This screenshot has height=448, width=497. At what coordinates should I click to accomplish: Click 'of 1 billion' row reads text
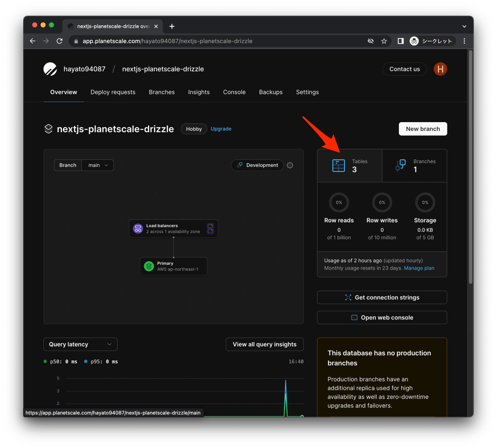point(339,238)
